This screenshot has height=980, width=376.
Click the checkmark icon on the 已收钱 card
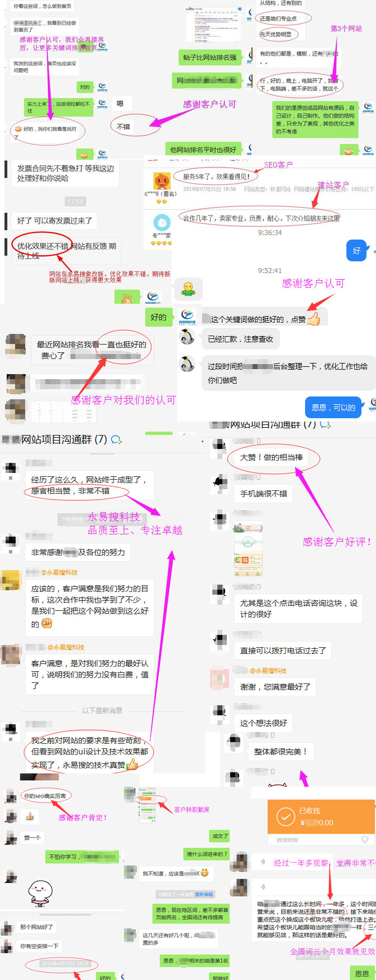point(285,817)
